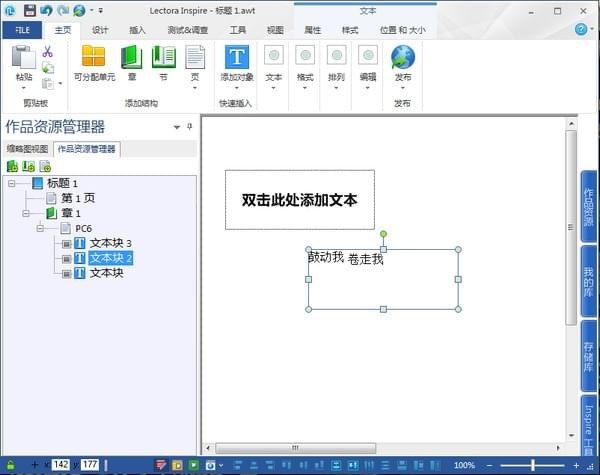The width and height of the screenshot is (600, 475).
Task: Toggle the lock icon in status bar
Action: tap(11, 465)
